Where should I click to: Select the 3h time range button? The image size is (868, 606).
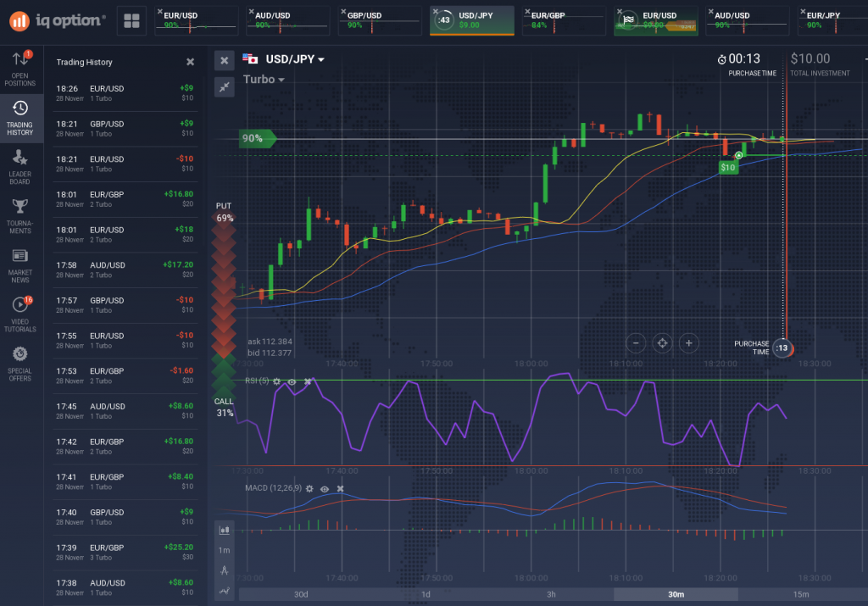[x=551, y=594]
